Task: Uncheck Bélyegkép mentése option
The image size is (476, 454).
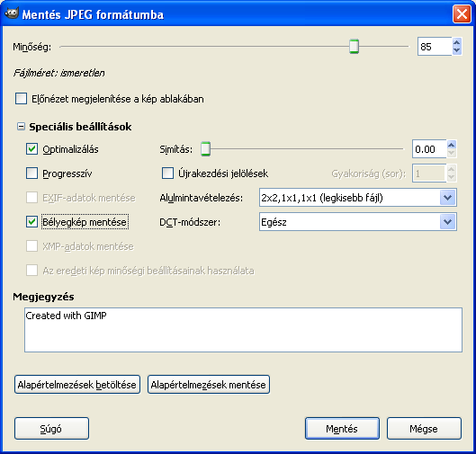Action: coord(31,222)
